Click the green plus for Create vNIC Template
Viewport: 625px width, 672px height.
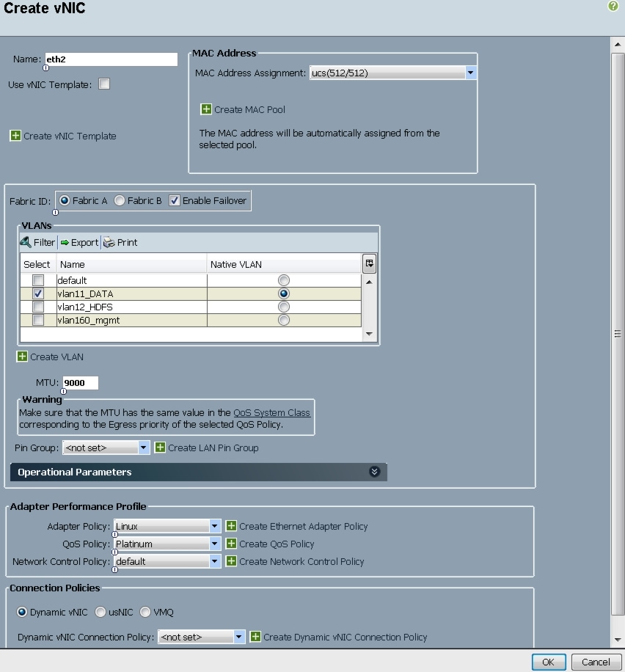pos(15,136)
